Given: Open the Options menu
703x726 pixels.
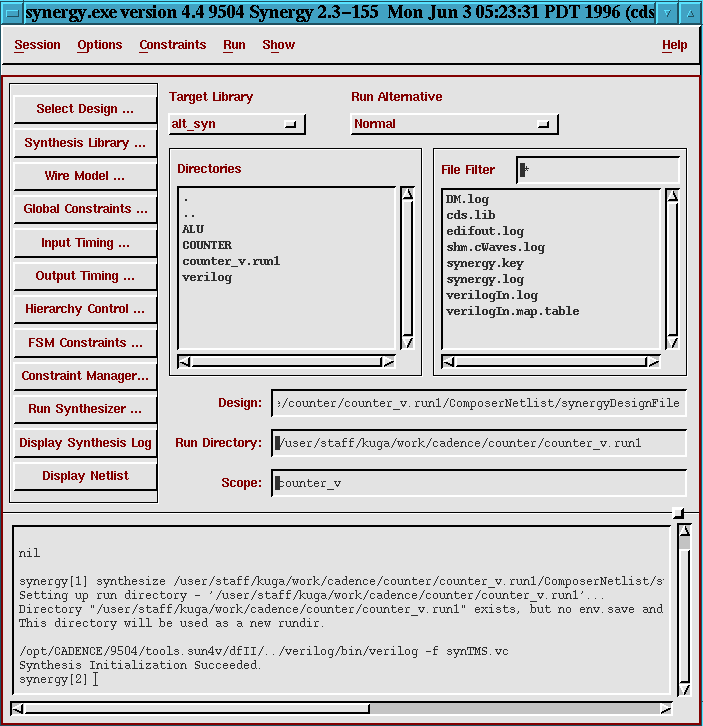Looking at the screenshot, I should coord(100,45).
